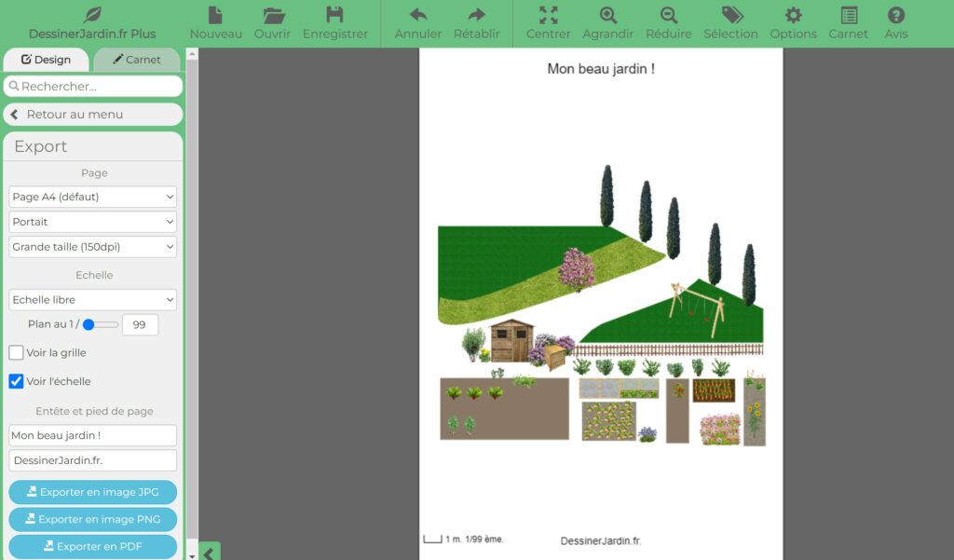Uncheck Voir l'échelle checkbox
Screen dimensions: 954x560
point(17,381)
